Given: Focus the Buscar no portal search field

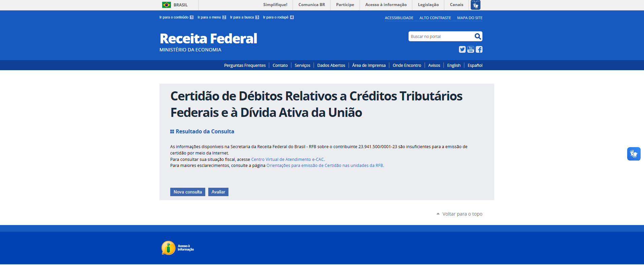Looking at the screenshot, I should 440,36.
